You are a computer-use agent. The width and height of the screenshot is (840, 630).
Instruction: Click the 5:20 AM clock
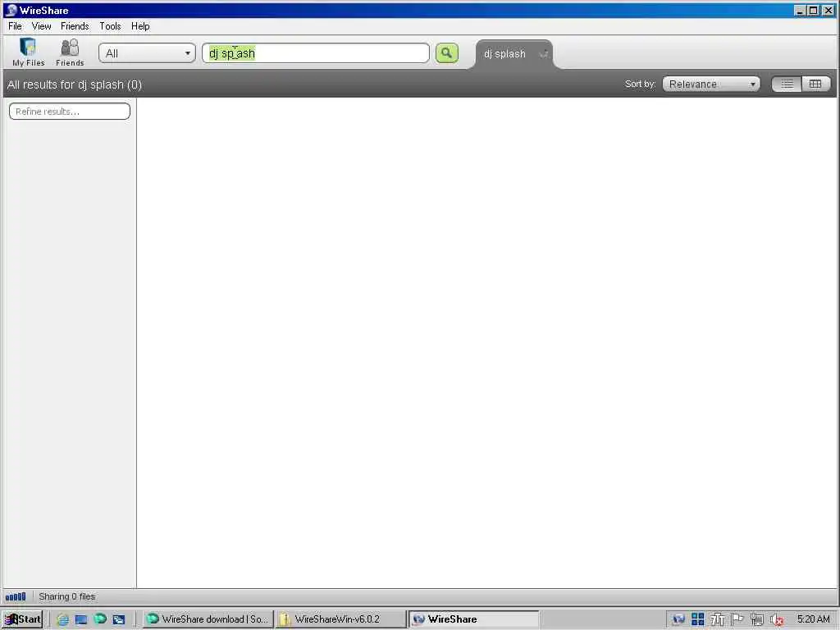[x=813, y=619]
